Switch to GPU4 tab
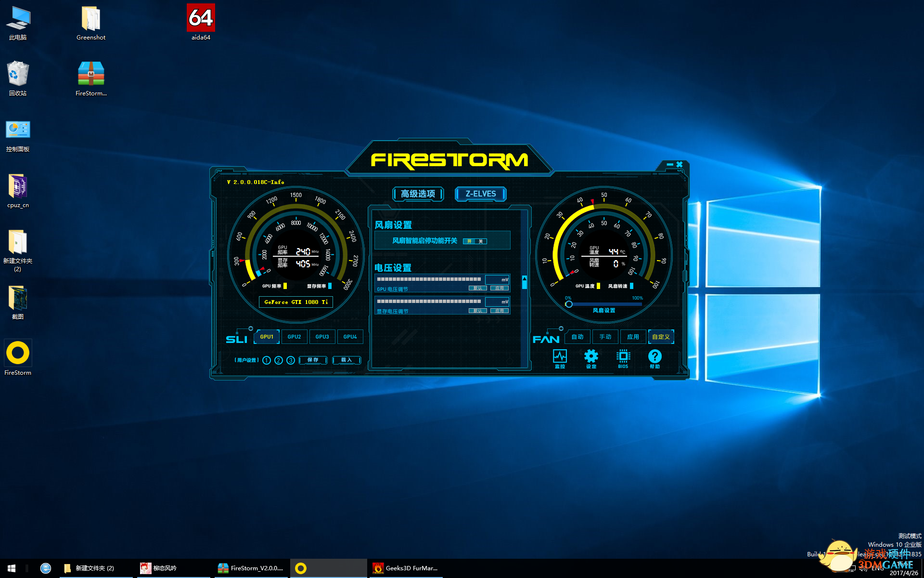This screenshot has height=578, width=924. [350, 337]
